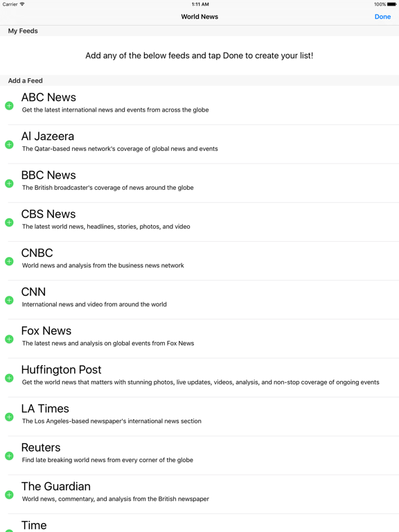The height and width of the screenshot is (532, 399).
Task: Select the CBS News title
Action: 48,214
